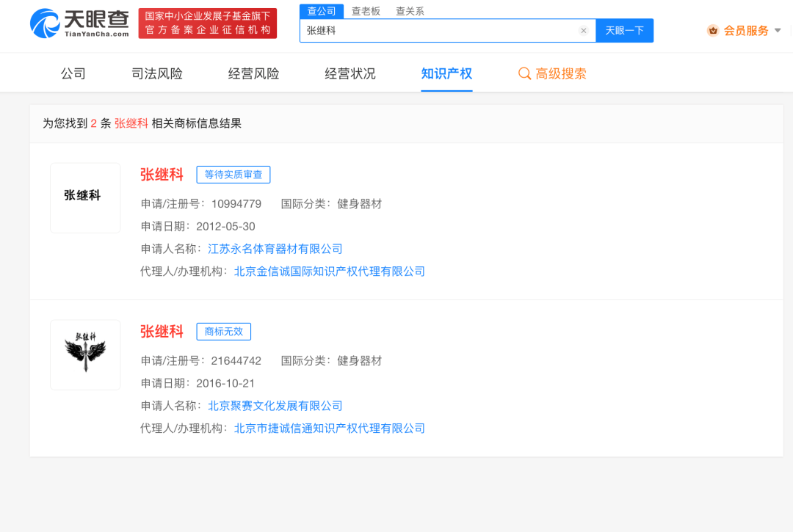Open agent 北京金信诚国际知识产权代理有限公司
Screen dimensions: 793x532
coord(329,272)
